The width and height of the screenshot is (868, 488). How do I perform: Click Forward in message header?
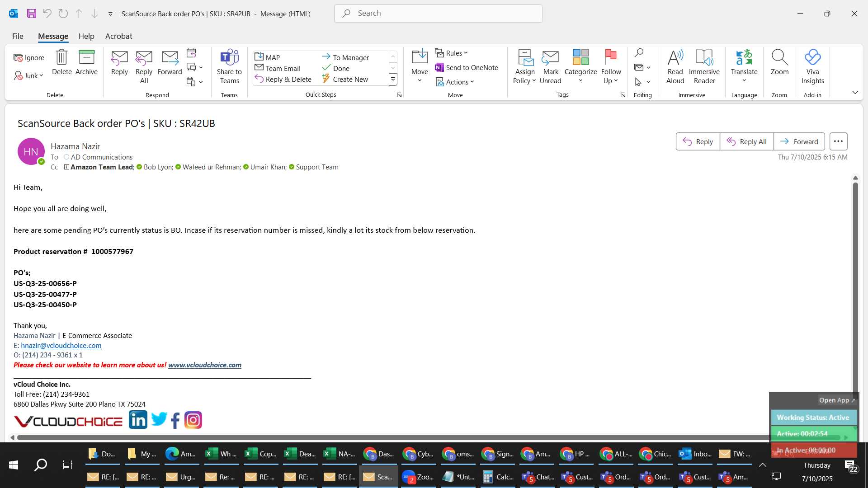799,141
